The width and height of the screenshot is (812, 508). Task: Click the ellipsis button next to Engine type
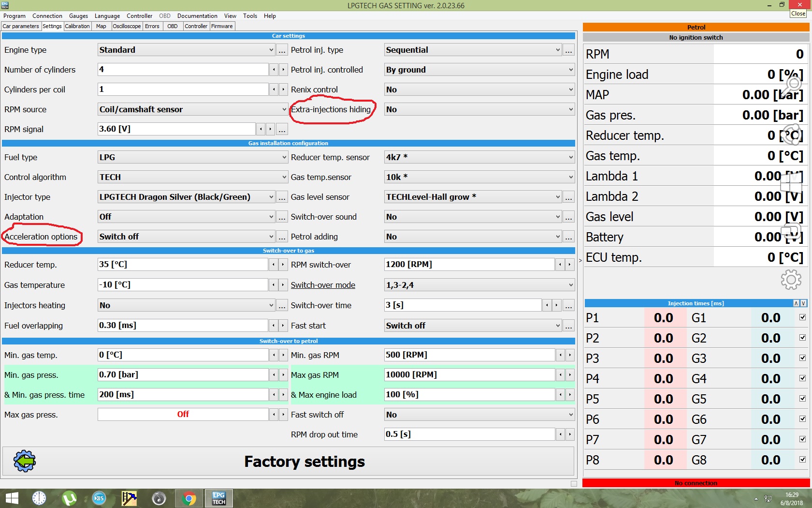(x=282, y=50)
